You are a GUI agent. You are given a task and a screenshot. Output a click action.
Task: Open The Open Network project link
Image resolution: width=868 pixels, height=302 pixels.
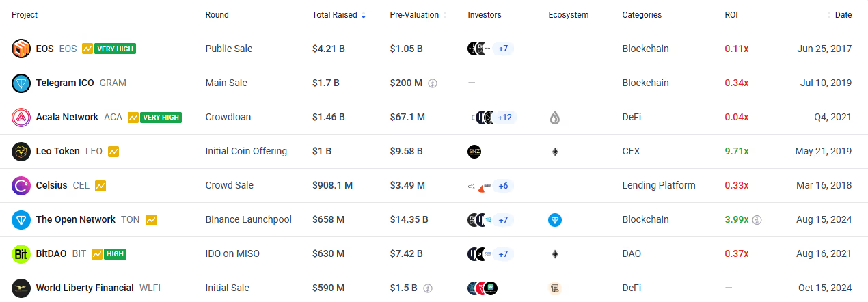75,219
